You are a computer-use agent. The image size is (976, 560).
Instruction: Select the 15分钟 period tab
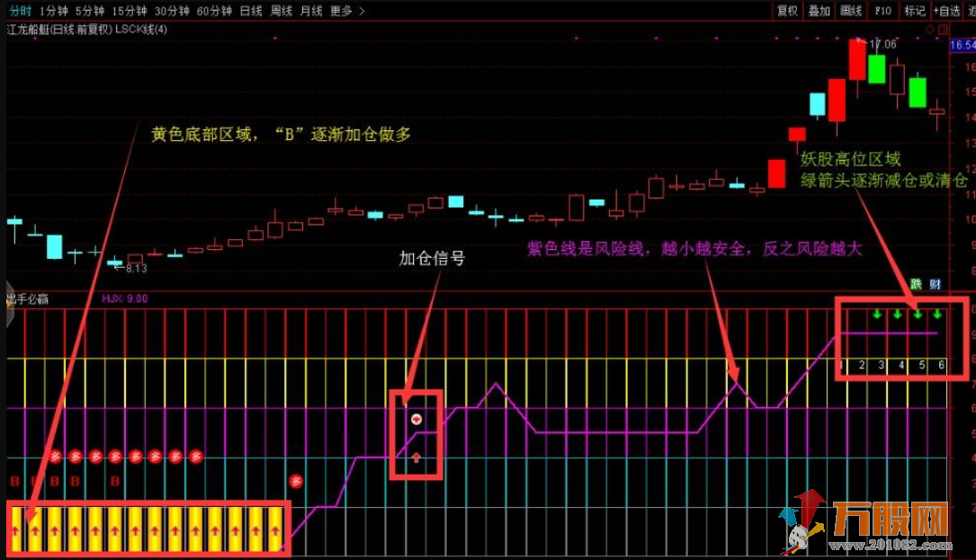(129, 11)
